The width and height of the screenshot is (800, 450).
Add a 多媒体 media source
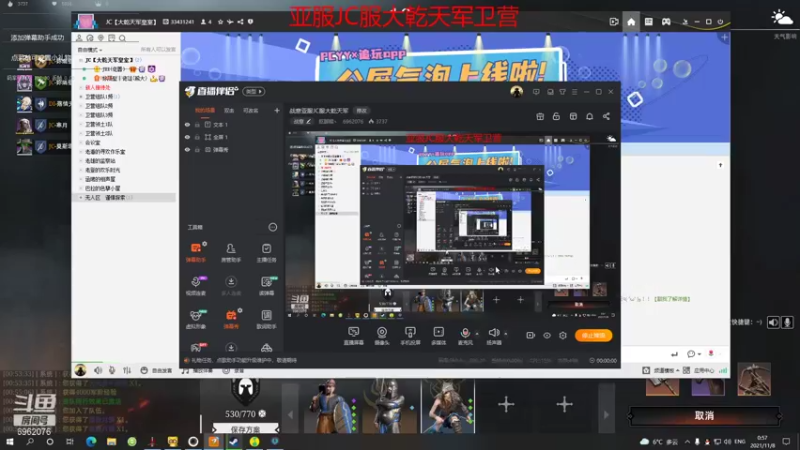click(438, 336)
